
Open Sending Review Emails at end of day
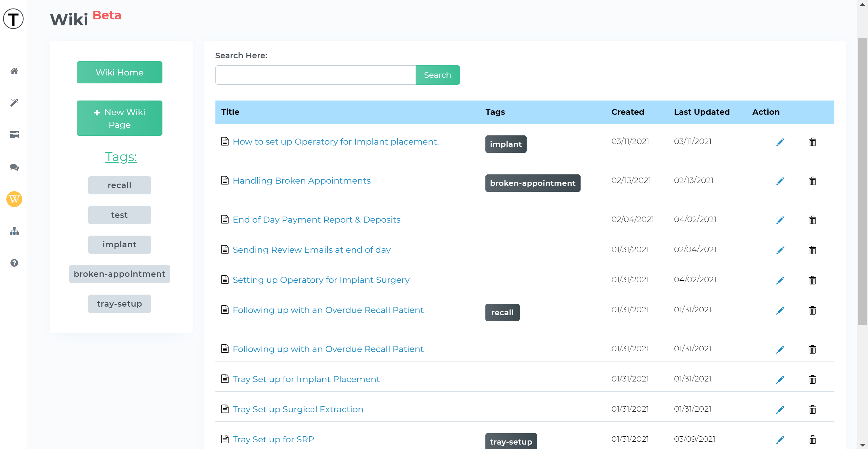312,250
